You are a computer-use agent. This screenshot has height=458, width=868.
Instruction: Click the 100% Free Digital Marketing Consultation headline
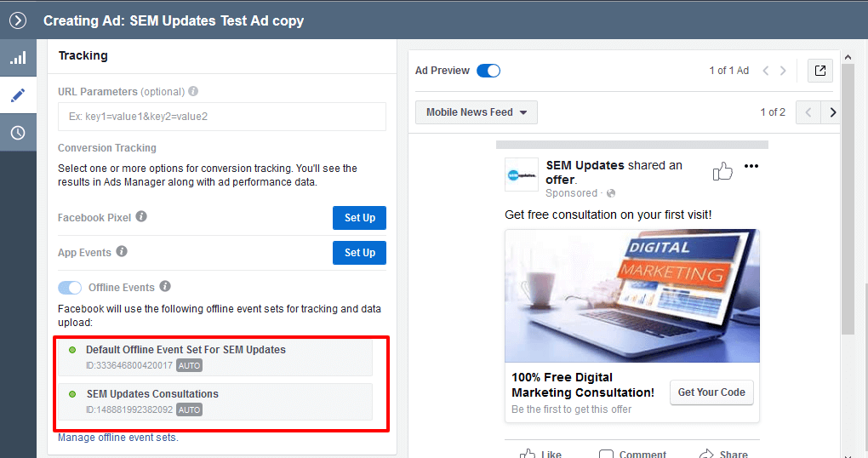click(x=583, y=385)
